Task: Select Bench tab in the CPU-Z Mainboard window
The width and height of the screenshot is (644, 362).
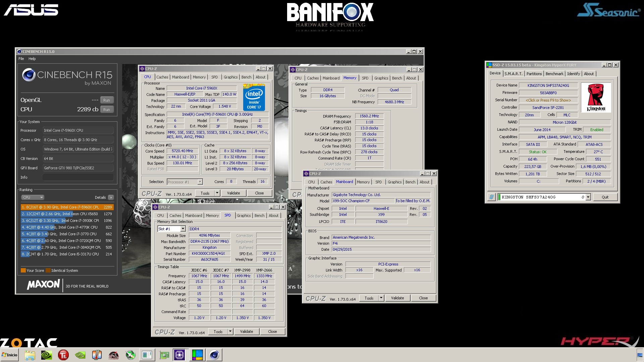Action: click(410, 182)
